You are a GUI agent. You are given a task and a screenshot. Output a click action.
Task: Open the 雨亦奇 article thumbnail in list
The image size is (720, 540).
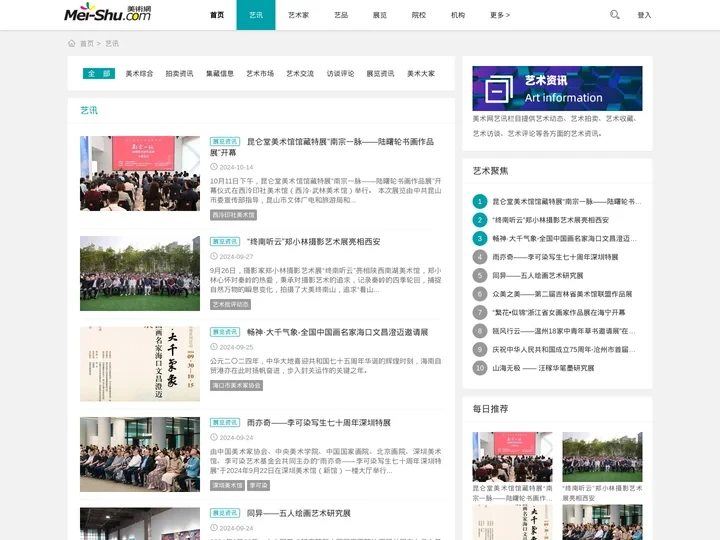[140, 454]
